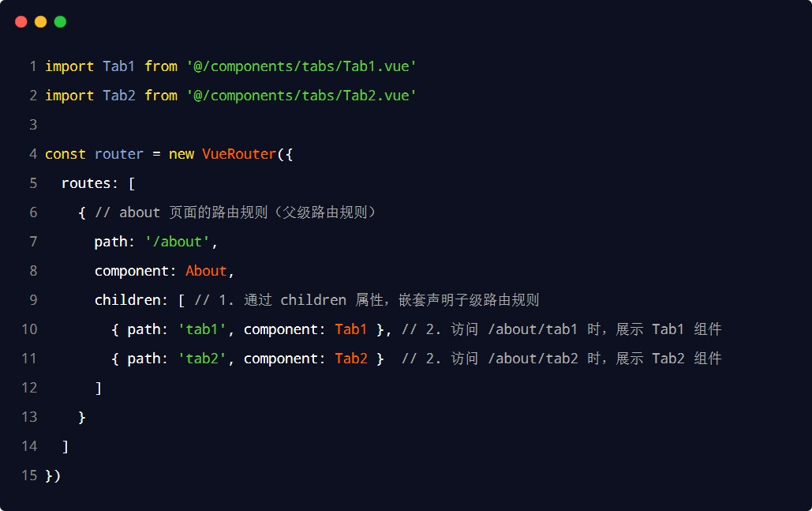This screenshot has width=812, height=511.
Task: Click the closing bracket on line 12
Action: [x=99, y=388]
